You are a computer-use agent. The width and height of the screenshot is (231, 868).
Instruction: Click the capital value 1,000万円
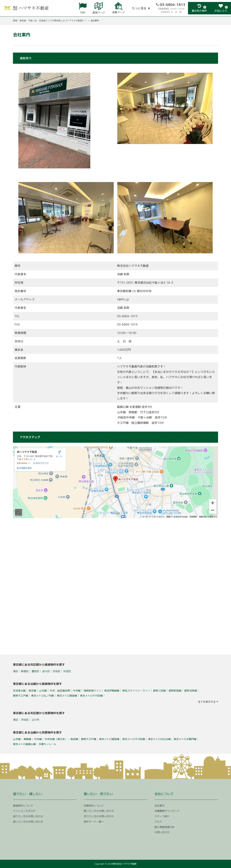tap(124, 350)
